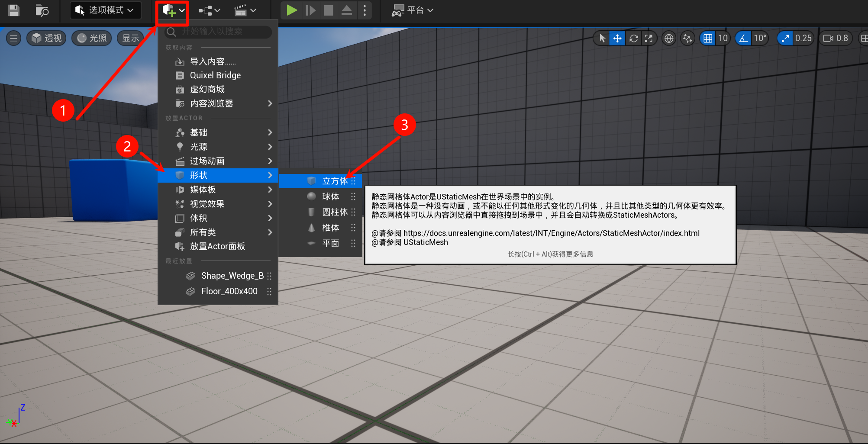
Task: Choose 立方体 cube from shapes submenu
Action: point(334,181)
